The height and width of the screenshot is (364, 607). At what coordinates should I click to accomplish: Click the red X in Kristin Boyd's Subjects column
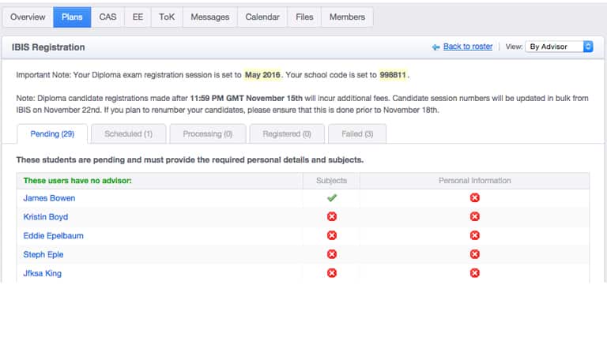332,216
